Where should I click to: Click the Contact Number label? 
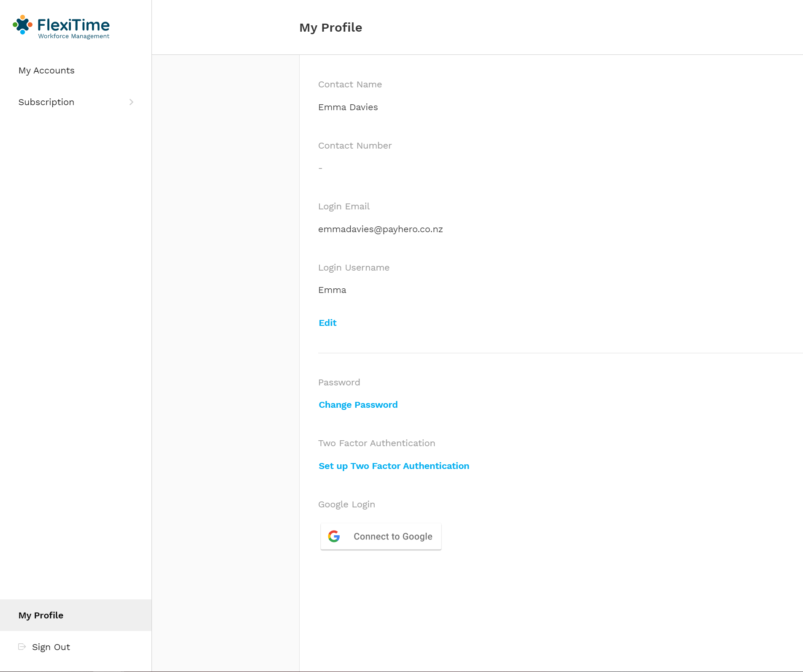pos(355,146)
